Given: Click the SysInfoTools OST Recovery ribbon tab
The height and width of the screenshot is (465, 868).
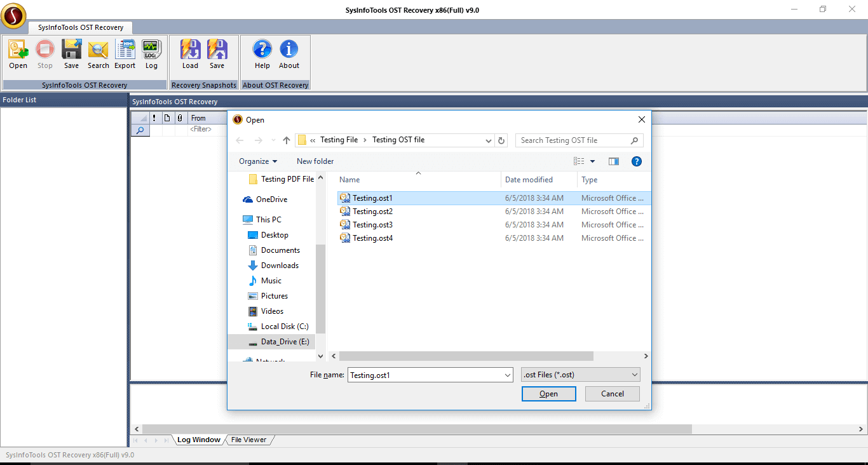Looking at the screenshot, I should point(81,27).
